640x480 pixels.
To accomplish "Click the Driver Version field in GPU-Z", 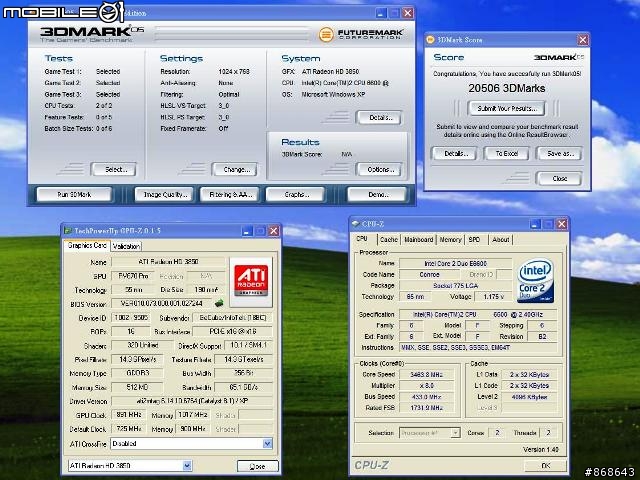I will 192,401.
